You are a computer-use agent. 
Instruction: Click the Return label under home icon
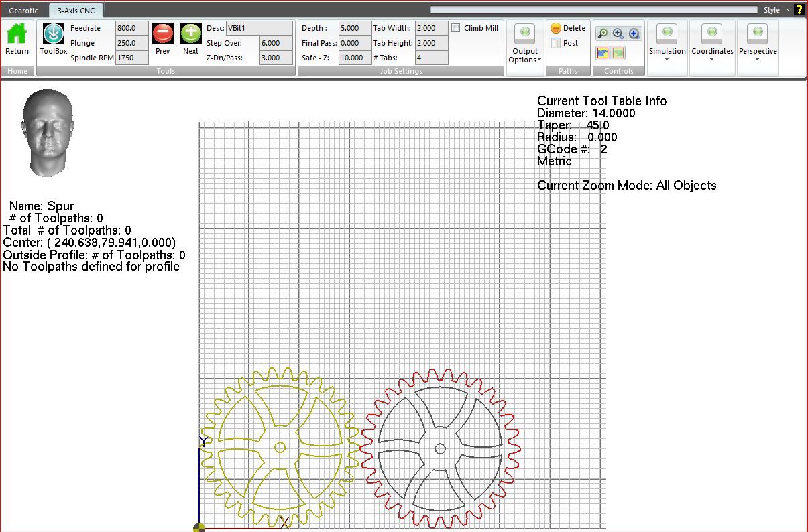[17, 51]
